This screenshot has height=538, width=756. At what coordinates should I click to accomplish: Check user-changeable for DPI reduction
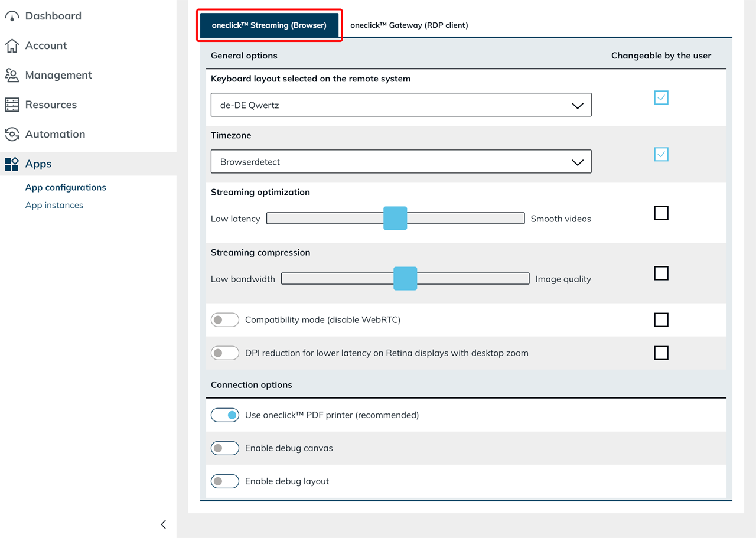(x=661, y=353)
